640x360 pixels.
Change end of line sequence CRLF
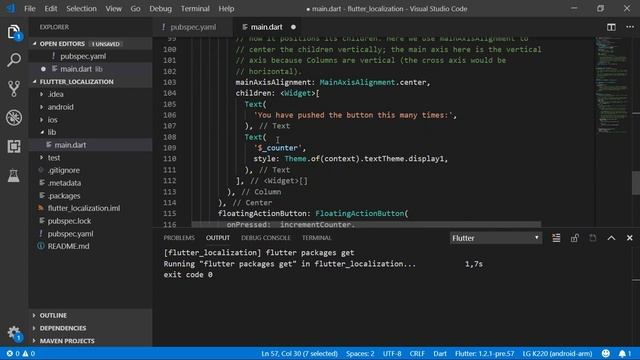(417, 353)
